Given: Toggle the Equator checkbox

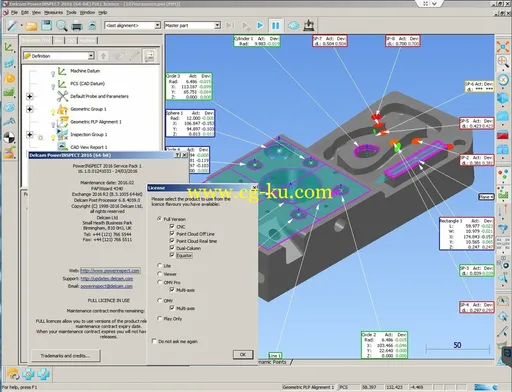Looking at the screenshot, I should [172, 255].
